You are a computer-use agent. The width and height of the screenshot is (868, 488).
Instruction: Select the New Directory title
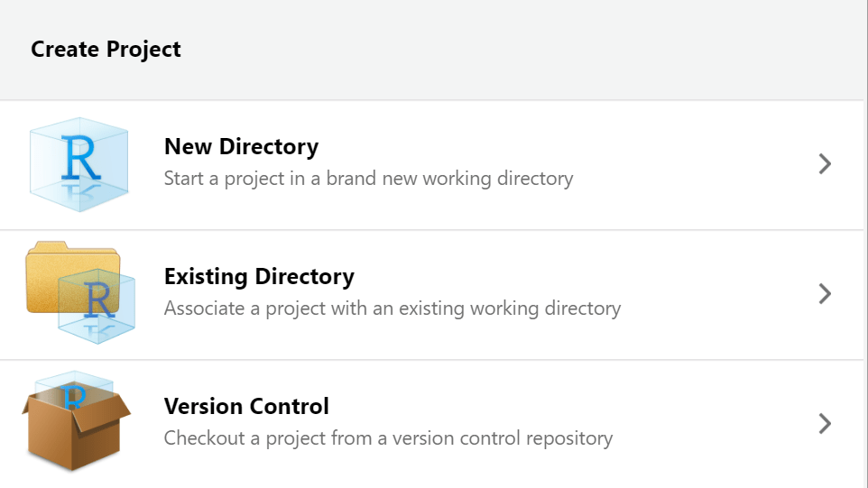click(x=241, y=146)
